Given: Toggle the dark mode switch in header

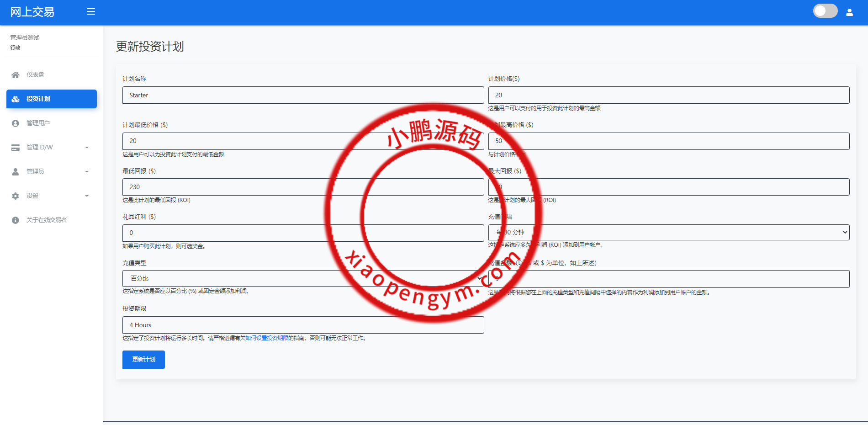Looking at the screenshot, I should [x=825, y=11].
